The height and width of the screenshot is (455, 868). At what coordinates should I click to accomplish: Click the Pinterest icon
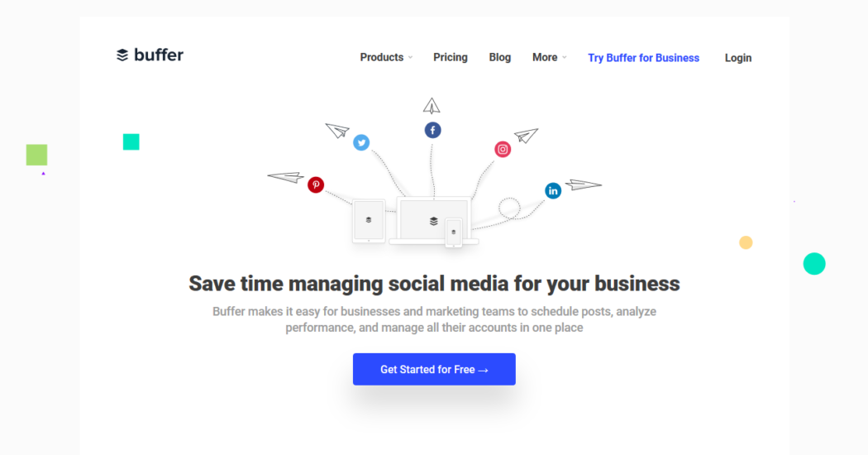tap(316, 184)
